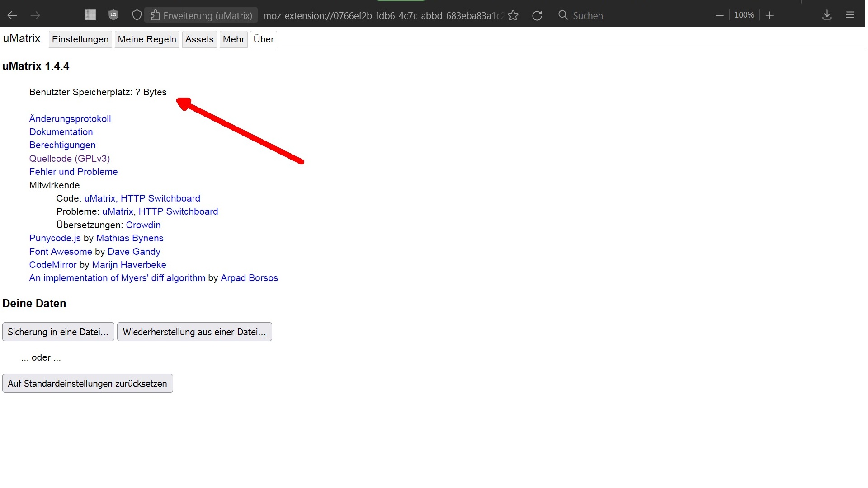Click the uMatrix toolbar extension icon
The width and height of the screenshot is (868, 488).
tap(90, 15)
